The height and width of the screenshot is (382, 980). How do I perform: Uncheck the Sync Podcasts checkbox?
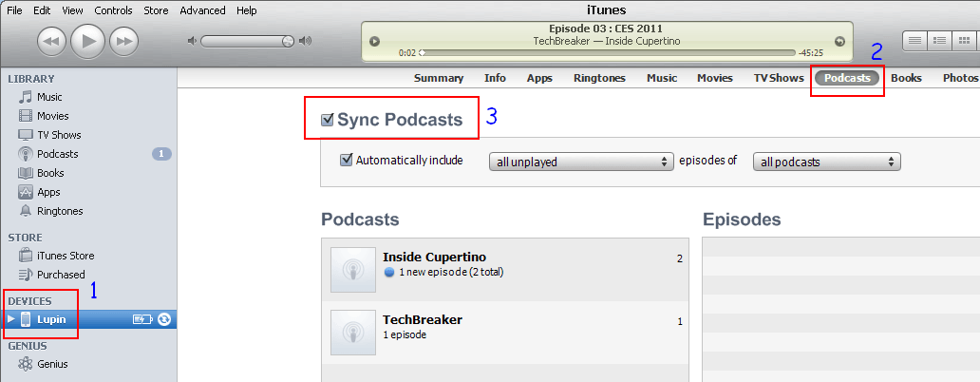[x=328, y=120]
